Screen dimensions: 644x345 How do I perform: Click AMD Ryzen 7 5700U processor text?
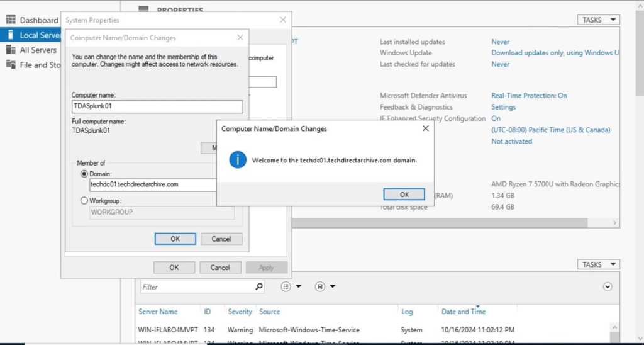(x=555, y=184)
